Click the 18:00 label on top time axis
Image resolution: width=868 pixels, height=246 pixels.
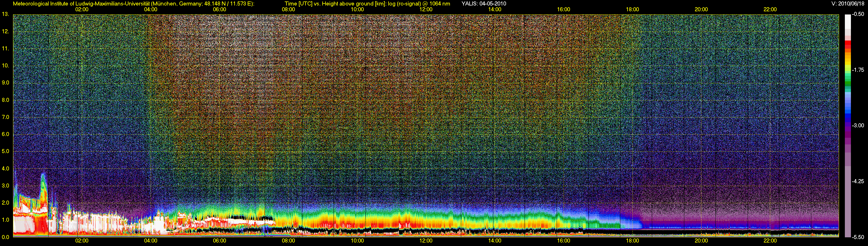[x=632, y=10]
